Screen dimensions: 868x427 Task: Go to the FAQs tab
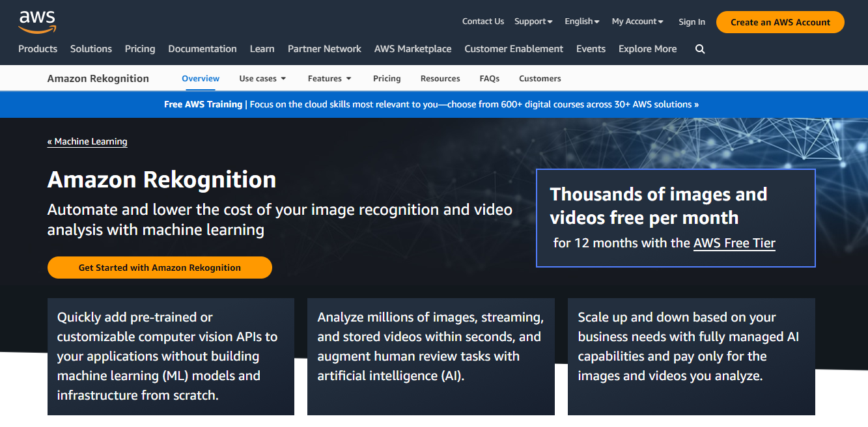click(x=490, y=78)
